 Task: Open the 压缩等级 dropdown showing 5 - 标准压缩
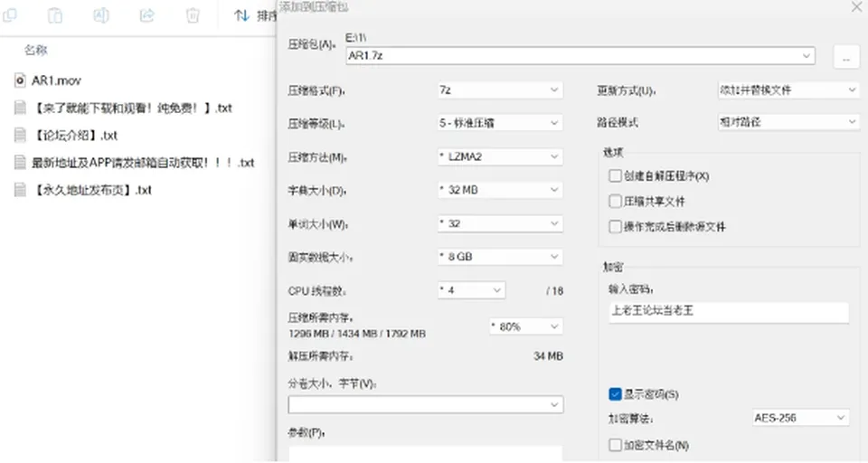[500, 123]
